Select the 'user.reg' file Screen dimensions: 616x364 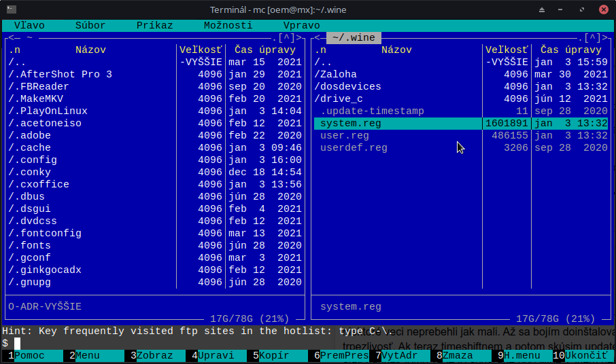[461, 135]
